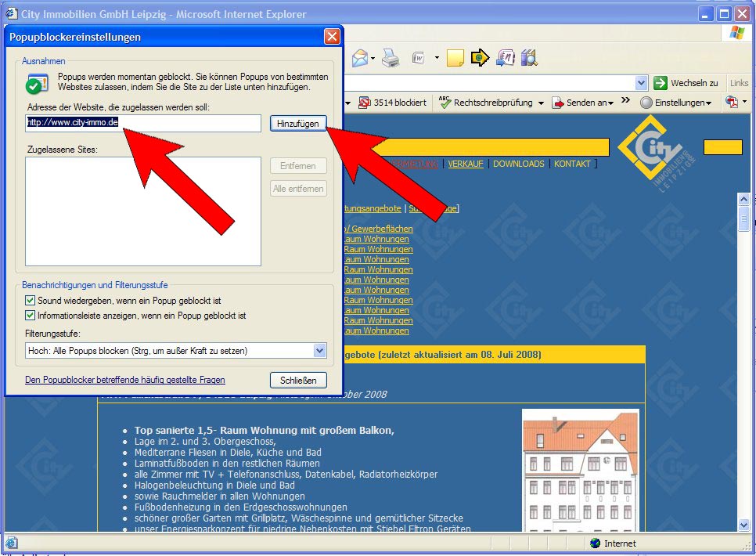Click the Rechtschreibprüfung ABC checkmark icon

[445, 102]
